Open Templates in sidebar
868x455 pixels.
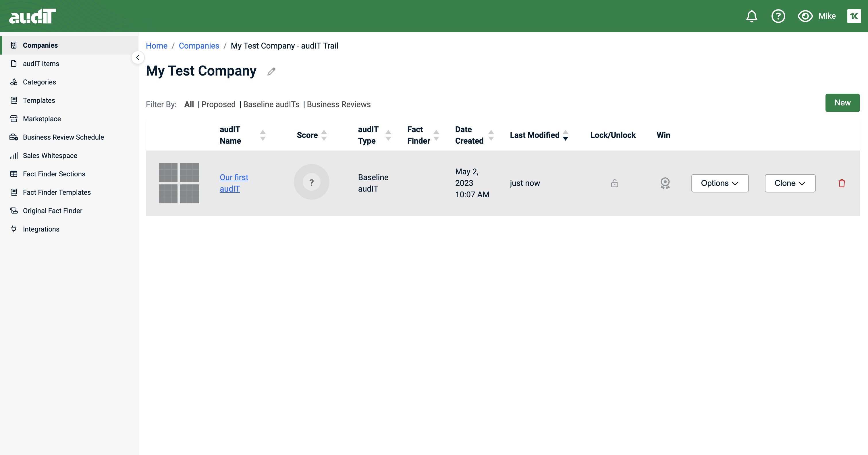pos(69,101)
